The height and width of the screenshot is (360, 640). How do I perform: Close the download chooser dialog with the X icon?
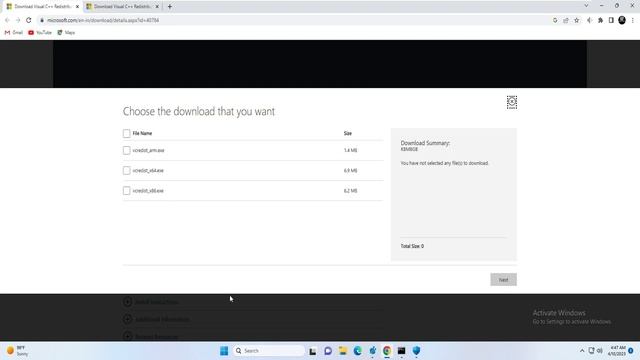512,102
